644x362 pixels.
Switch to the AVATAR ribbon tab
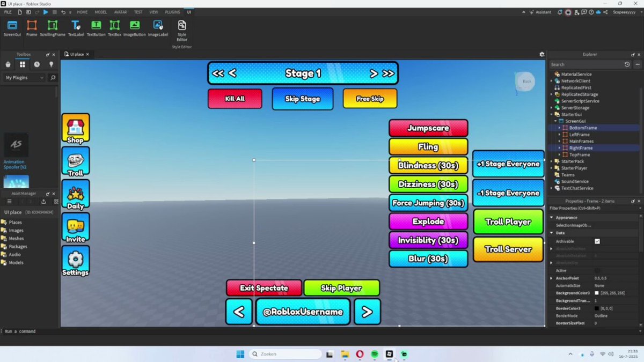tap(120, 12)
